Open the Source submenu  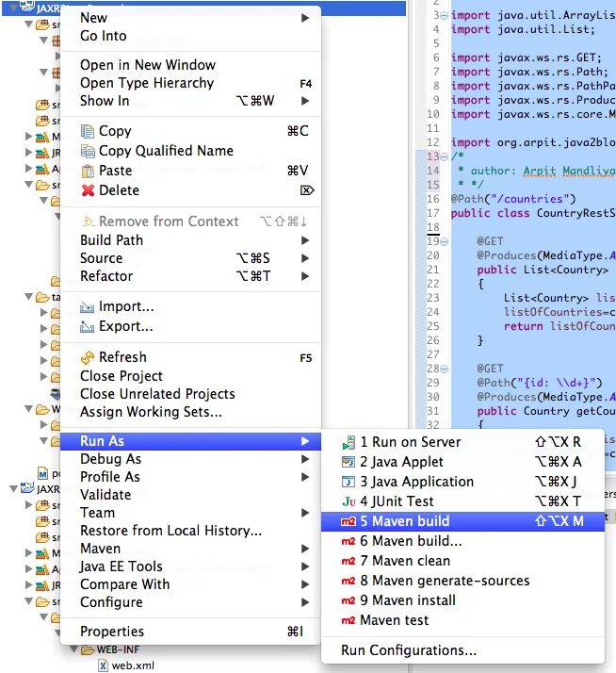click(190, 258)
